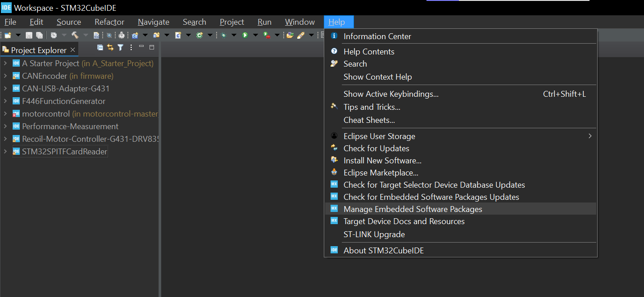Click the New file icon in toolbar
This screenshot has width=644, height=297.
pyautogui.click(x=8, y=35)
